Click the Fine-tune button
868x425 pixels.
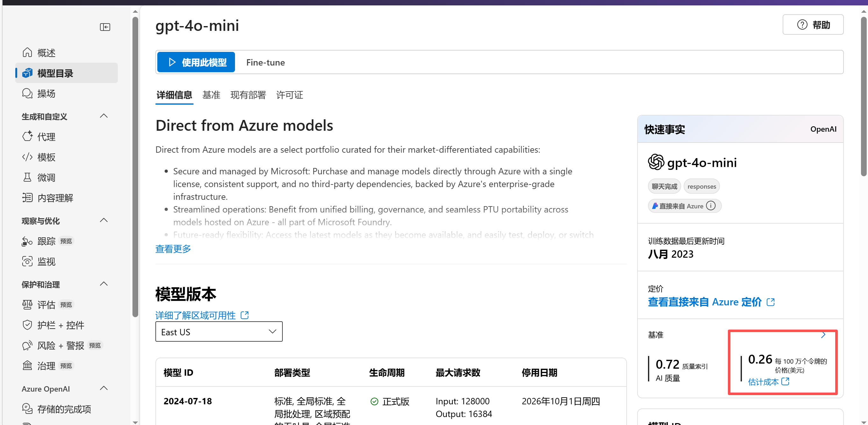click(266, 62)
